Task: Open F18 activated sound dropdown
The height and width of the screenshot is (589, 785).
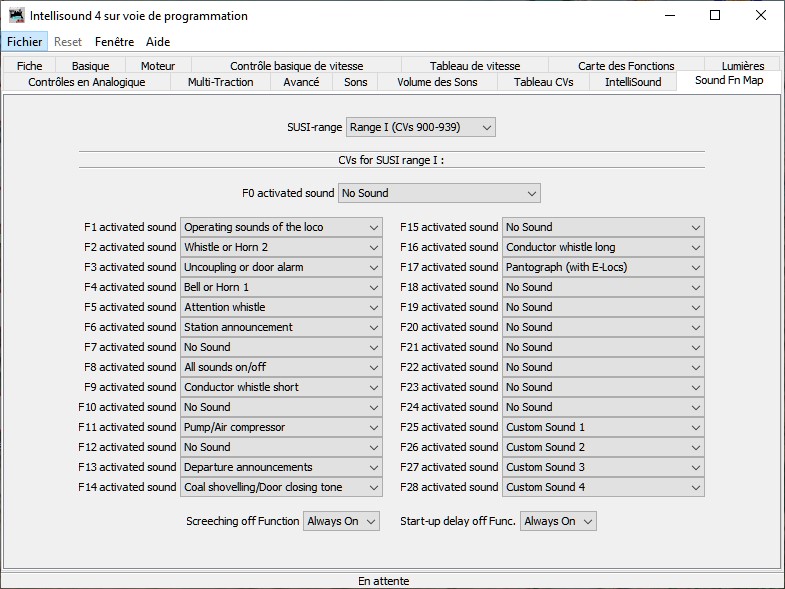Action: coord(603,287)
